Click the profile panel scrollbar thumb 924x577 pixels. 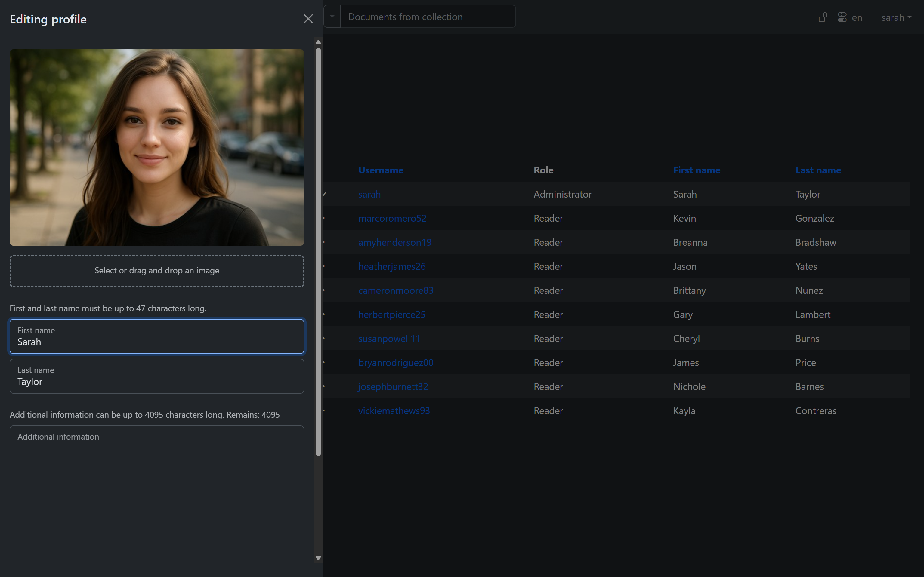tap(318, 252)
